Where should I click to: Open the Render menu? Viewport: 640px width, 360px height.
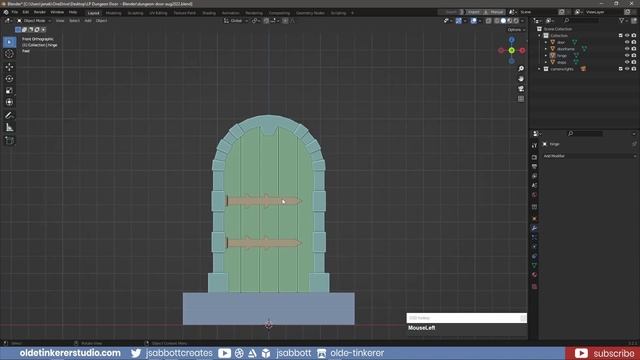point(40,12)
